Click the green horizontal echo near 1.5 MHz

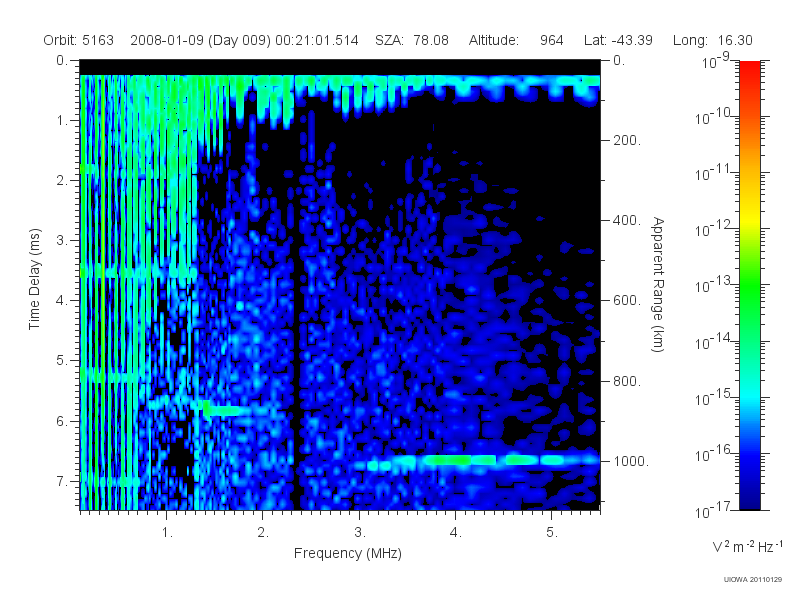click(x=223, y=410)
